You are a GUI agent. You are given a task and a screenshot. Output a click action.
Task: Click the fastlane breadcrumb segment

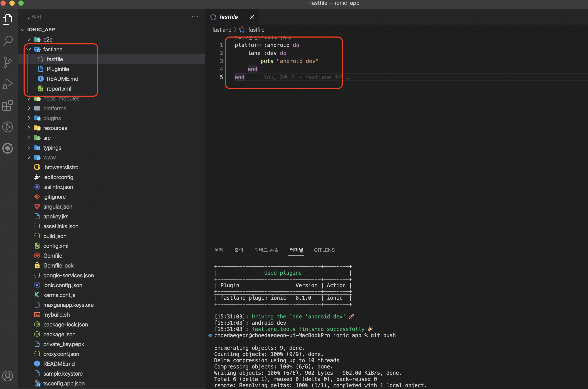click(222, 30)
